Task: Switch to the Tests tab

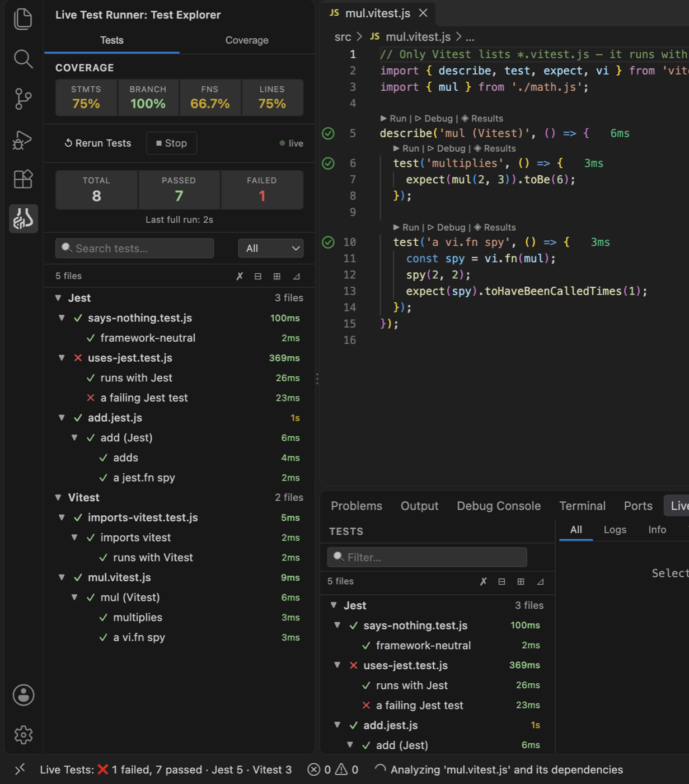Action: 112,40
